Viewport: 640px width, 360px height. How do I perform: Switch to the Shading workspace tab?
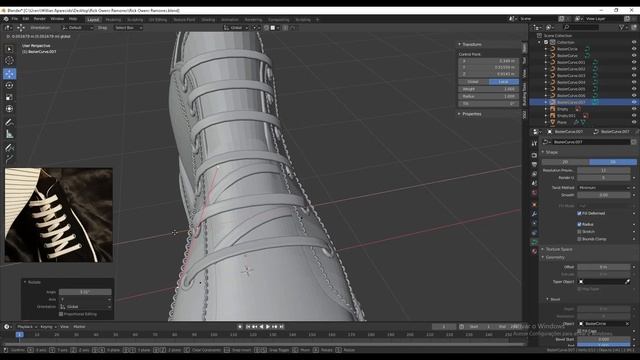pyautogui.click(x=208, y=20)
